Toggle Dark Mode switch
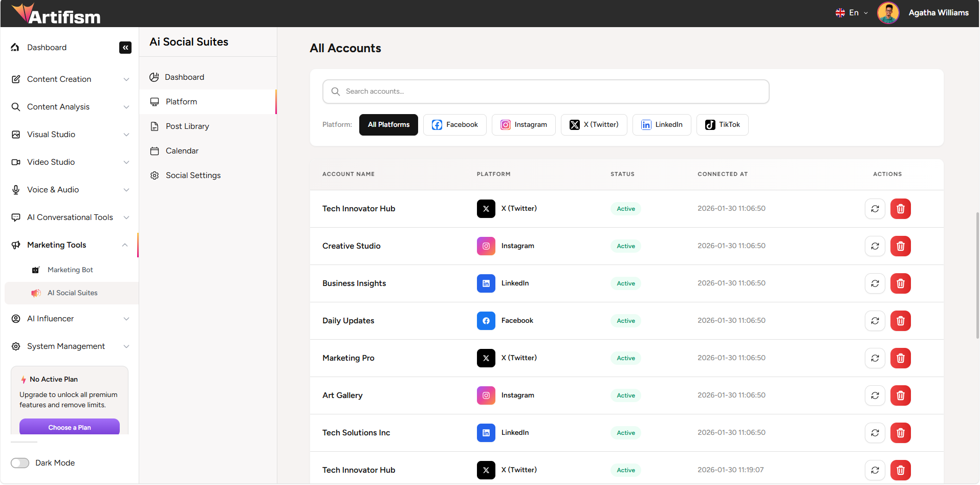The width and height of the screenshot is (980, 485). [20, 462]
